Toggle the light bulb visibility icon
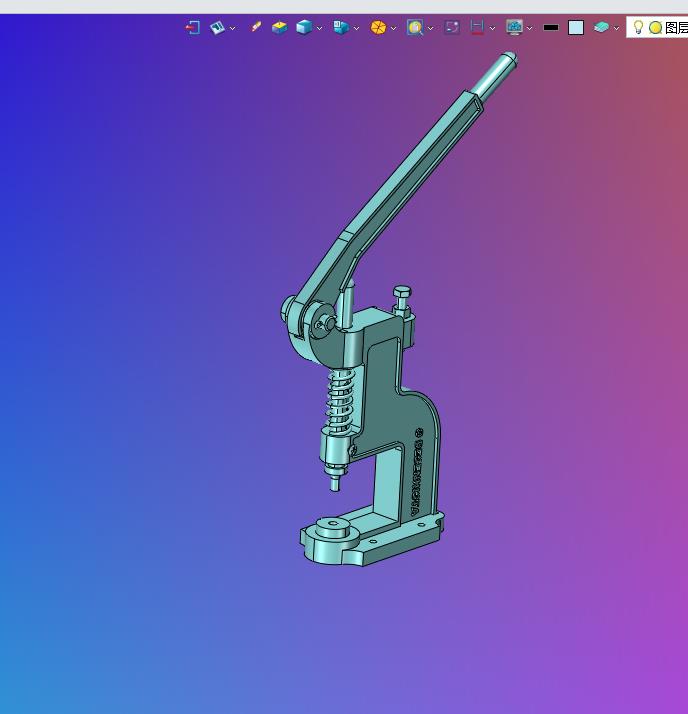688x714 pixels. 638,27
